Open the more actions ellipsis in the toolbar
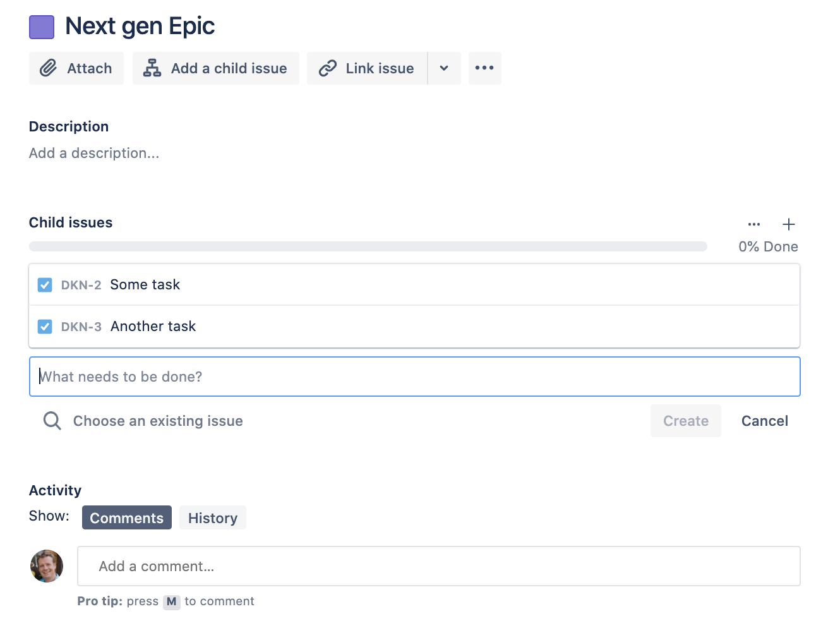The width and height of the screenshot is (840, 628). [484, 68]
